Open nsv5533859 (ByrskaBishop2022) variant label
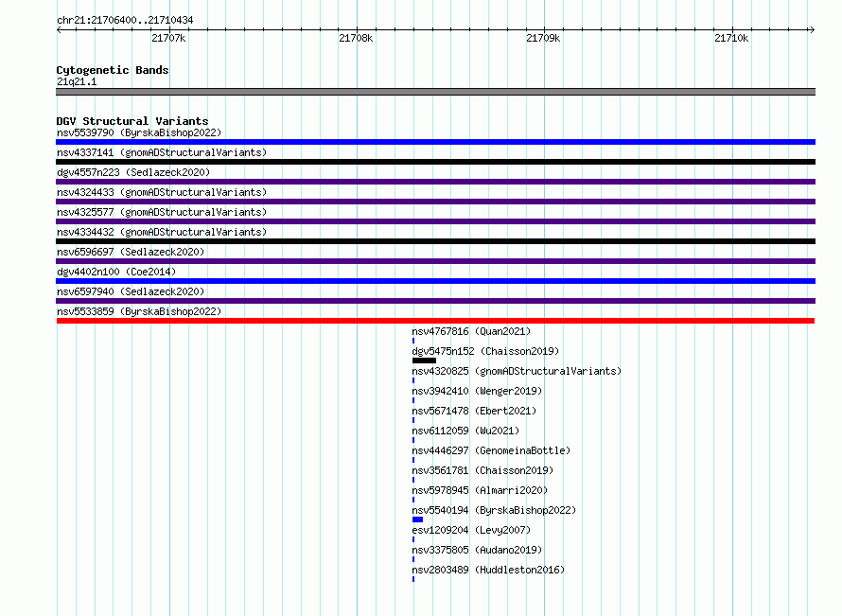The image size is (842, 616). click(x=139, y=311)
